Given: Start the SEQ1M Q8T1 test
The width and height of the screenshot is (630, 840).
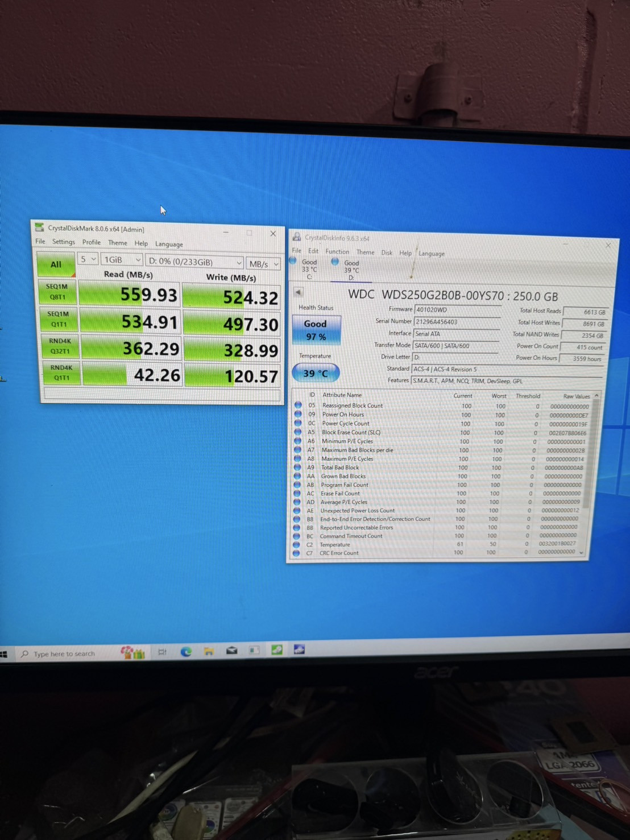Looking at the screenshot, I should tap(57, 292).
